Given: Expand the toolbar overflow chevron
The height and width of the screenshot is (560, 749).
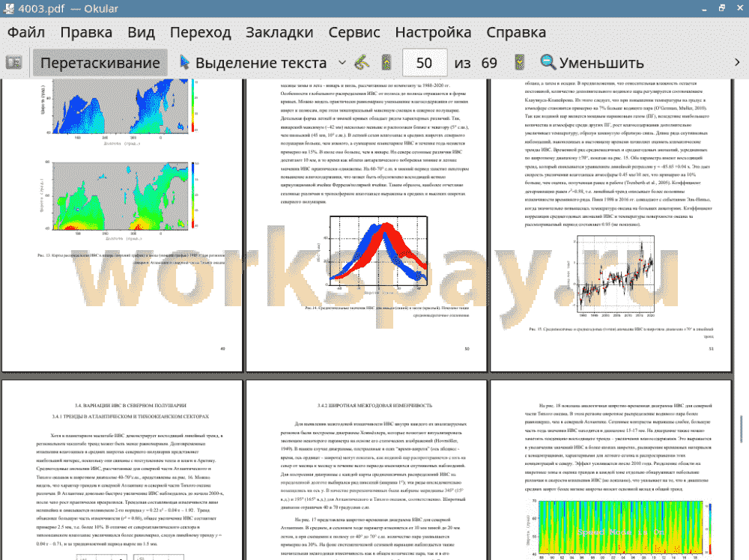Looking at the screenshot, I should pyautogui.click(x=737, y=63).
